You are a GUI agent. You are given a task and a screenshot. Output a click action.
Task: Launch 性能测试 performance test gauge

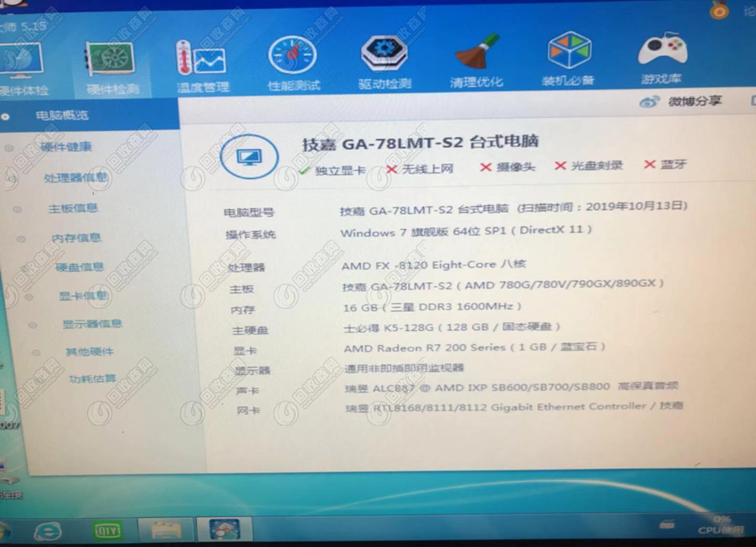[x=292, y=55]
